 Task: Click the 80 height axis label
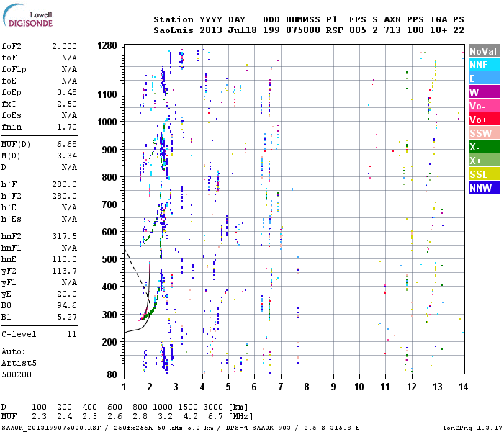112,374
